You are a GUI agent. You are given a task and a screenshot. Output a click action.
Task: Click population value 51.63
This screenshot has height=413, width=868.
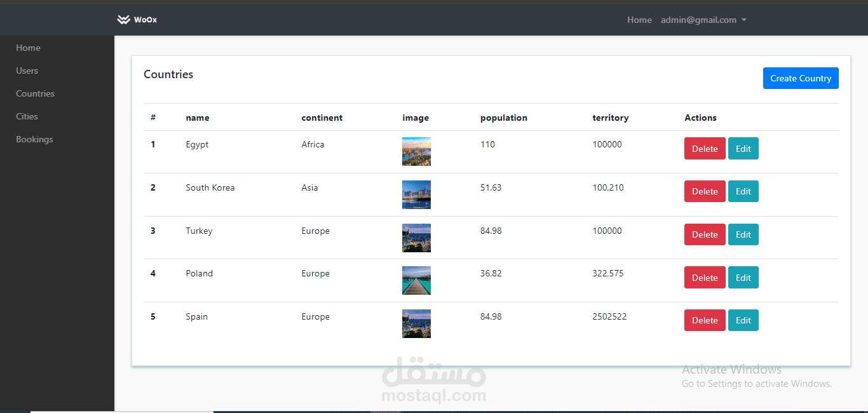tap(491, 187)
